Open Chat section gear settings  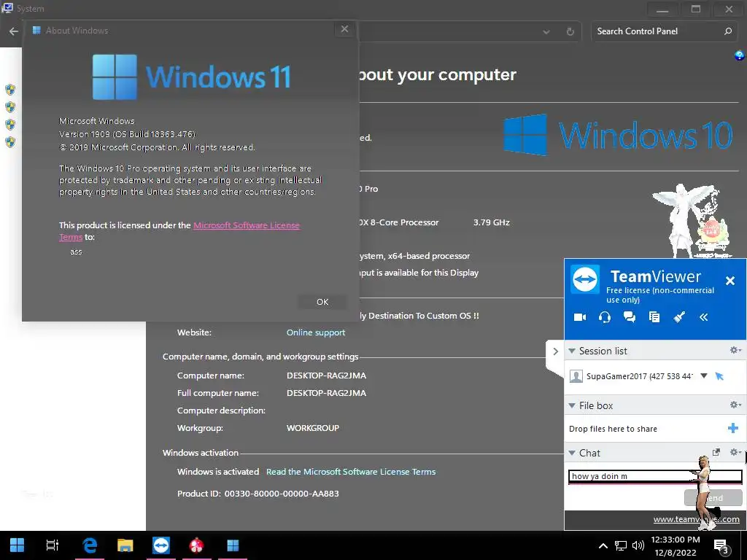click(x=735, y=452)
